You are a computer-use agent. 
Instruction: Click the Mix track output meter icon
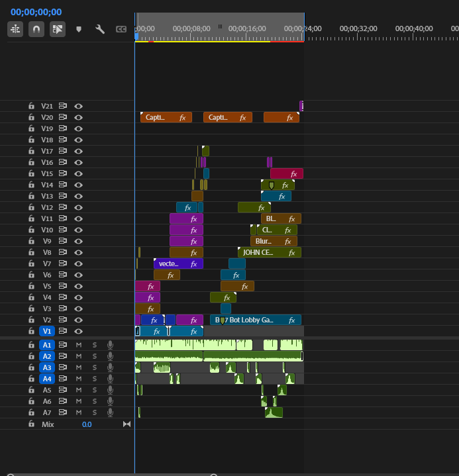[127, 424]
